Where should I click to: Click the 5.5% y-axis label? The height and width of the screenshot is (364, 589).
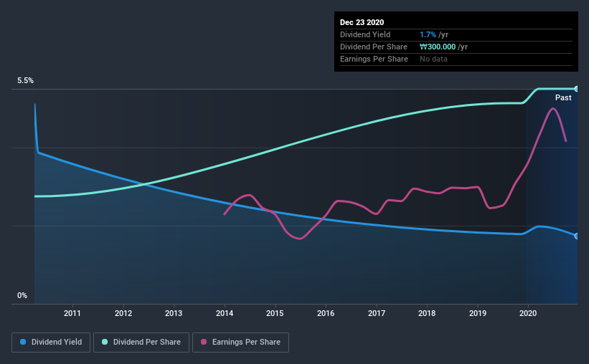tap(25, 81)
